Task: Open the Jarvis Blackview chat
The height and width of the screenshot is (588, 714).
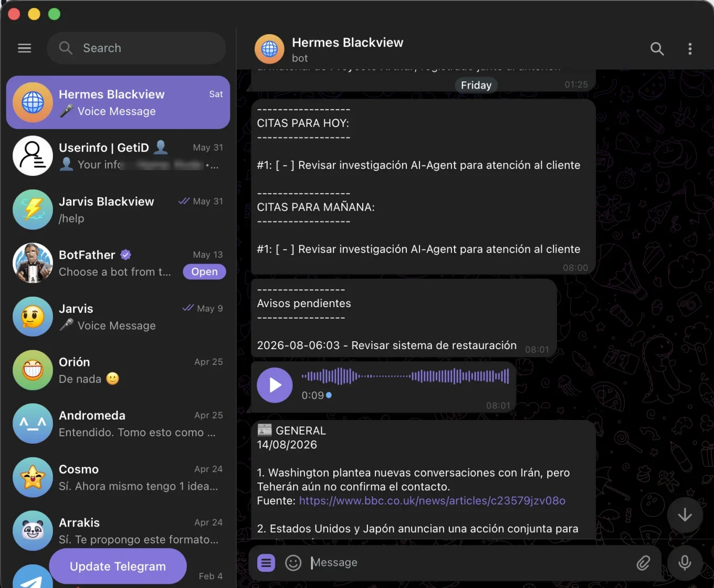Action: [x=118, y=209]
